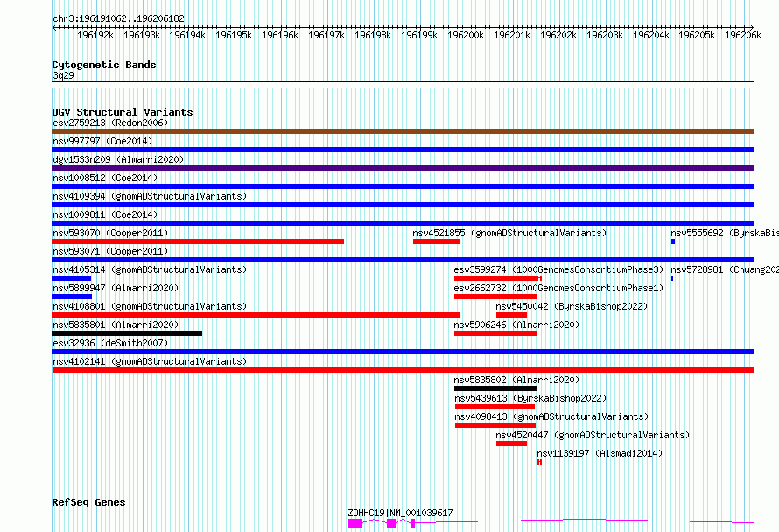Open the nsv4521855 gnomAD variant label
This screenshot has height=532, width=779.
pos(509,233)
